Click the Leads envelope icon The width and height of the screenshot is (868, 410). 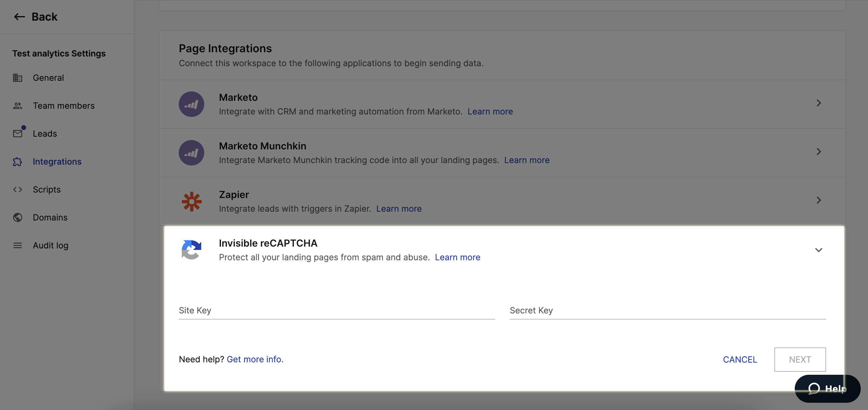click(x=18, y=134)
